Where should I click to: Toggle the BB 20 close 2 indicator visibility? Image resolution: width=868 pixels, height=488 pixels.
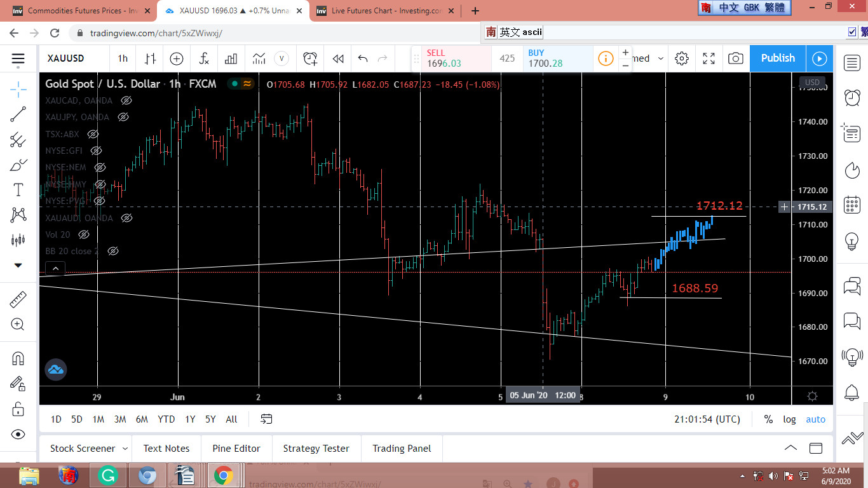[x=113, y=251]
